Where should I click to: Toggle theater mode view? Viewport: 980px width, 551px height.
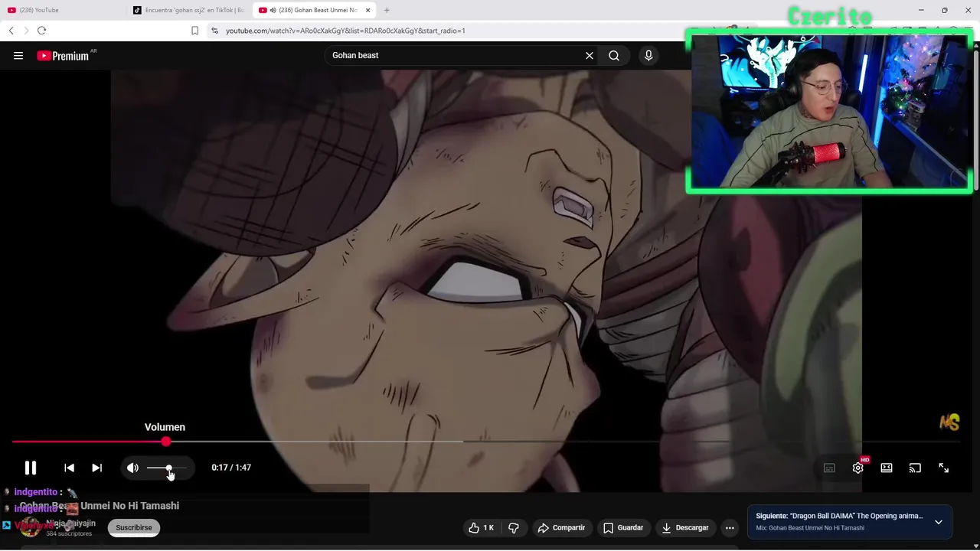(887, 468)
